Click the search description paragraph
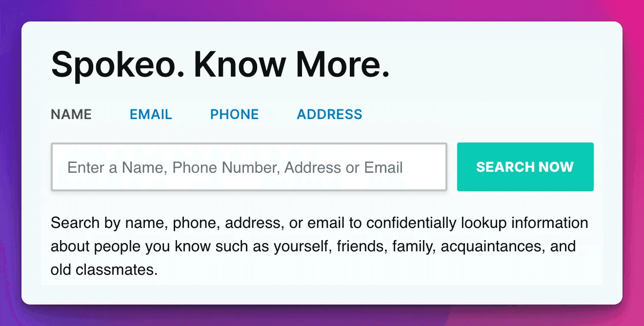The width and height of the screenshot is (644, 326). [320, 246]
